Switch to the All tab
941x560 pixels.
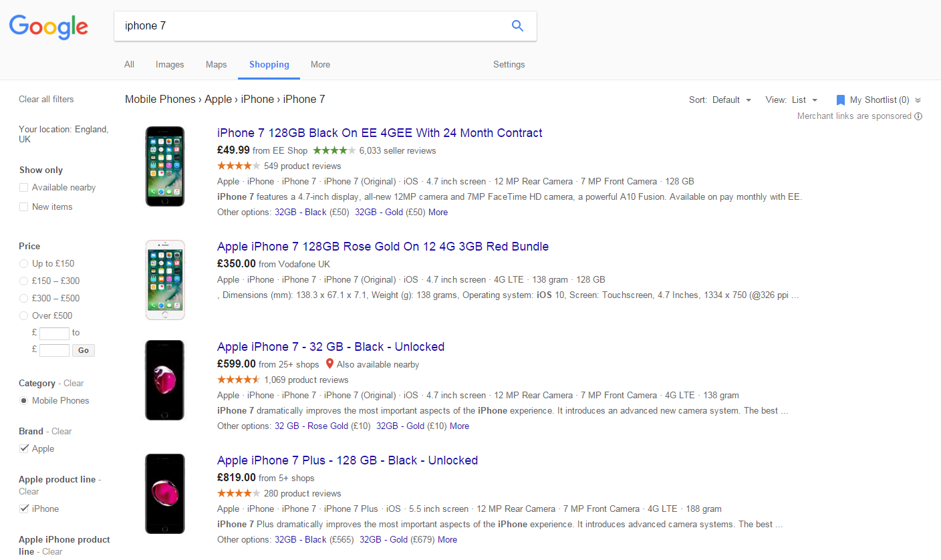tap(129, 65)
